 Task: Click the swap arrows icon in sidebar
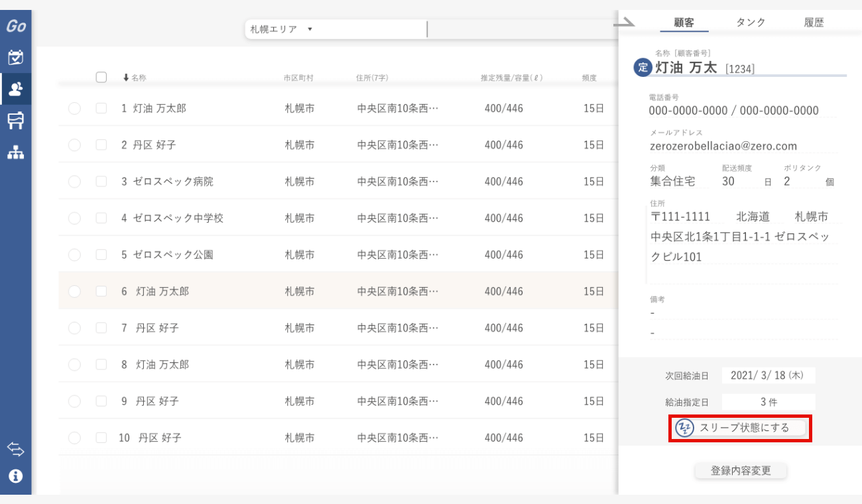pyautogui.click(x=16, y=449)
